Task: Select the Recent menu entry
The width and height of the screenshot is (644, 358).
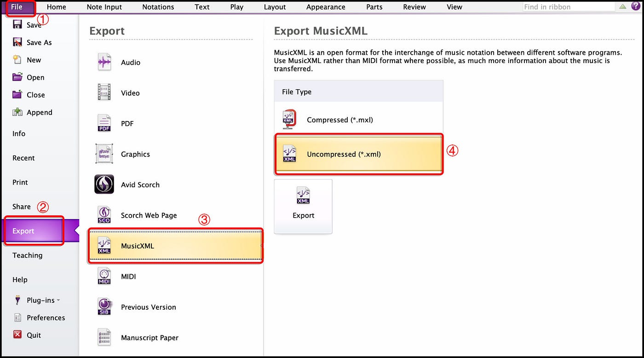Action: (23, 158)
